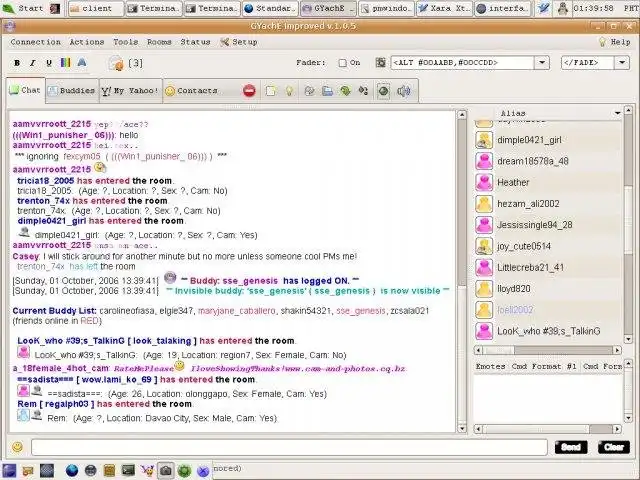Click the blue folder toolbar icon
The image size is (640, 480).
(x=327, y=91)
